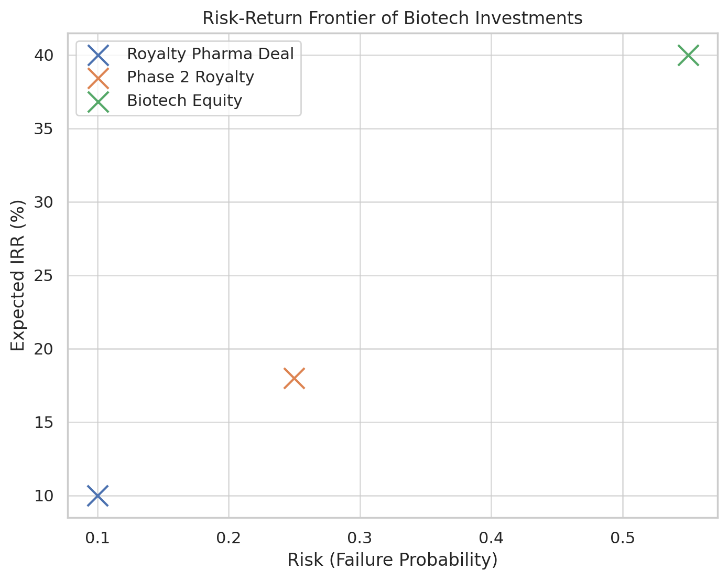Click the 25 tick on y-axis

(x=45, y=276)
